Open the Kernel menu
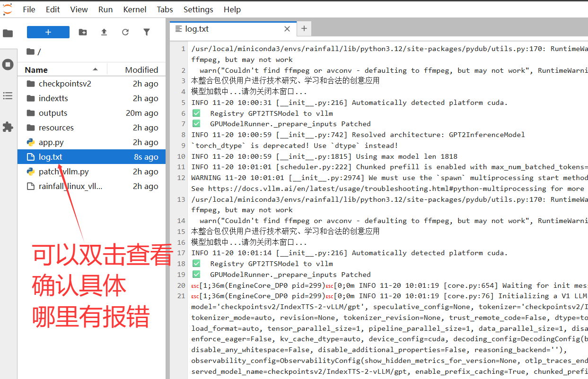This screenshot has width=588, height=379. [x=135, y=9]
